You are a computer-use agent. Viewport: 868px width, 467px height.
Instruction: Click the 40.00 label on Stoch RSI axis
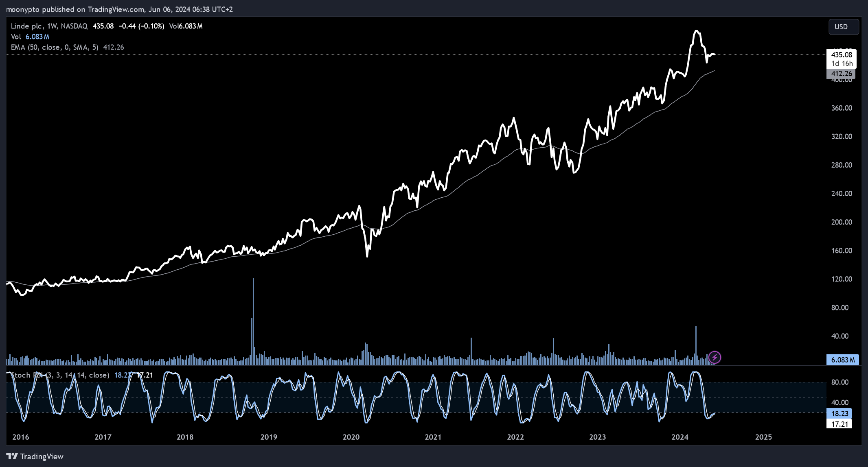tap(840, 402)
